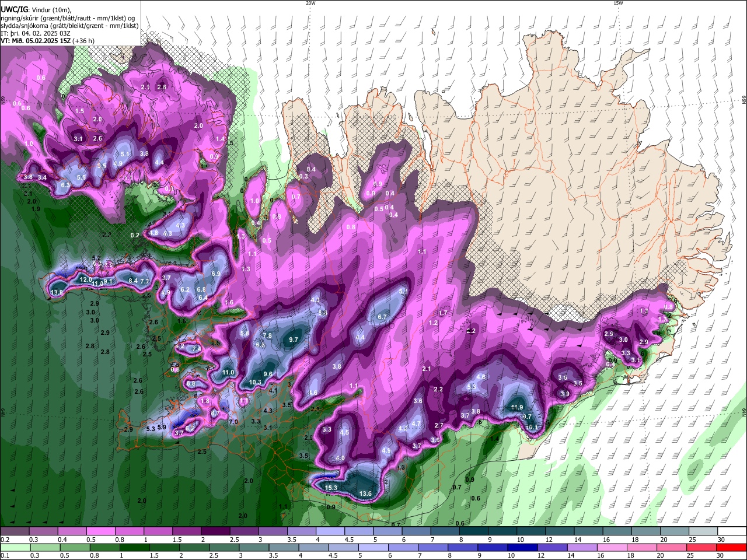
Task: Click the 10.3 precipitation value
Action: (x=255, y=383)
